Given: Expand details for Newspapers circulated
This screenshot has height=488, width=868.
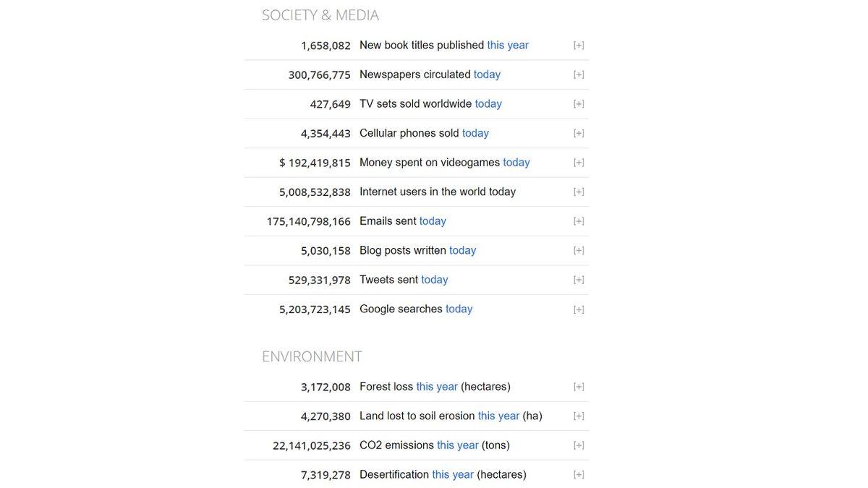Looking at the screenshot, I should point(579,74).
